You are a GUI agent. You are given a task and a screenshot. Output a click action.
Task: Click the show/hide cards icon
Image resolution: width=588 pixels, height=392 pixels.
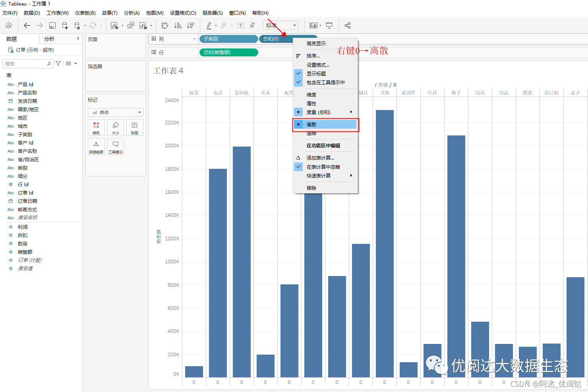tap(313, 25)
